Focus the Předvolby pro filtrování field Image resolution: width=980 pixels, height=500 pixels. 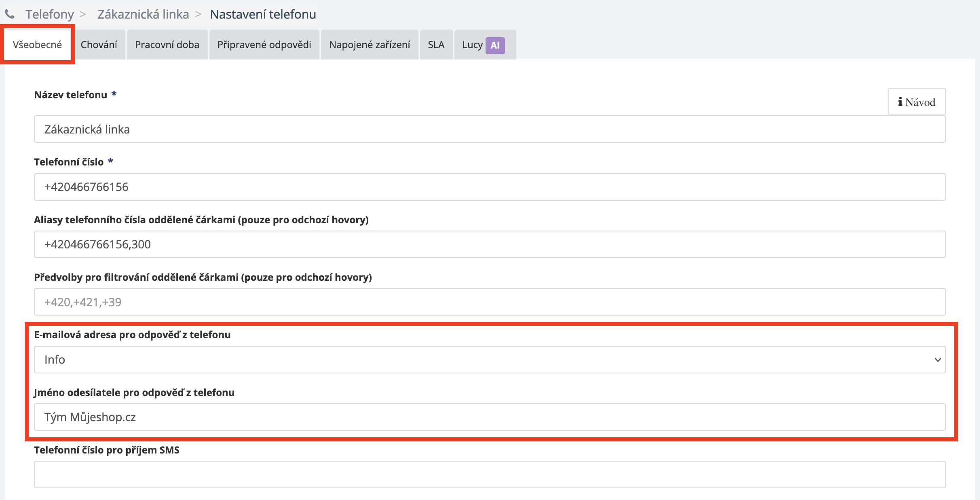point(489,302)
